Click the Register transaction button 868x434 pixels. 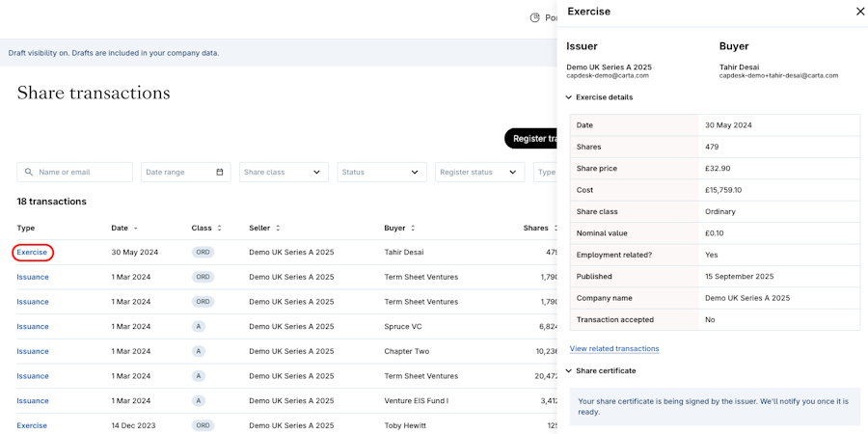(532, 139)
